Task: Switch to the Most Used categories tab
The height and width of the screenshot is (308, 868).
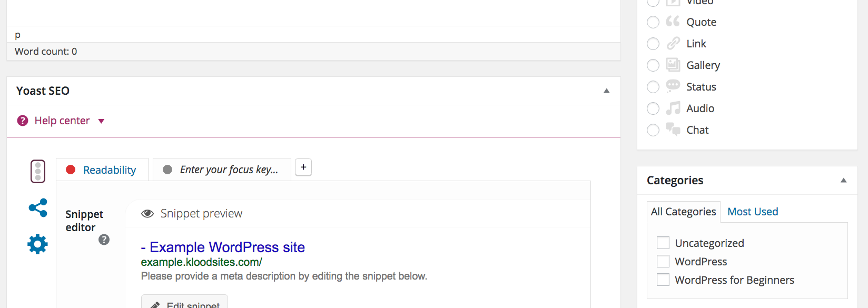Action: (x=753, y=212)
